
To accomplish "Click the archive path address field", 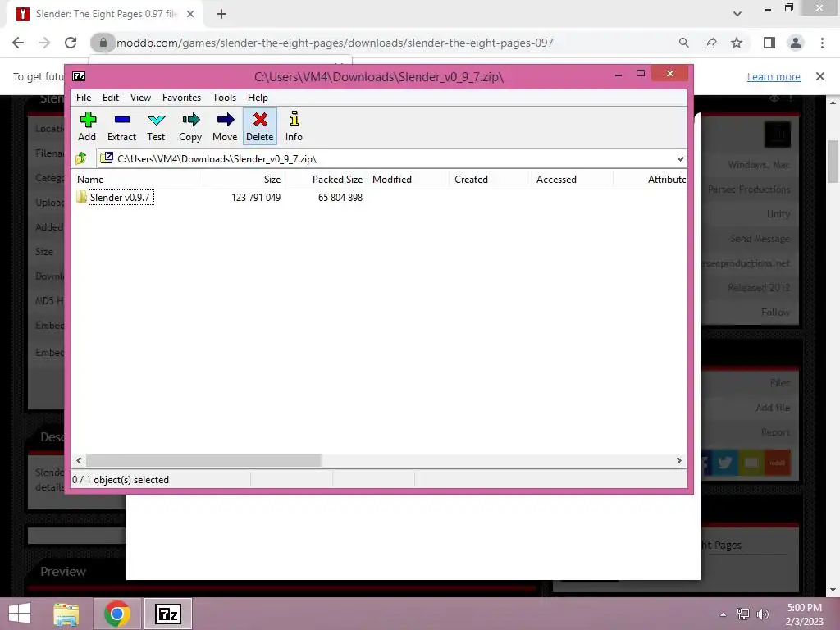I will [x=386, y=158].
